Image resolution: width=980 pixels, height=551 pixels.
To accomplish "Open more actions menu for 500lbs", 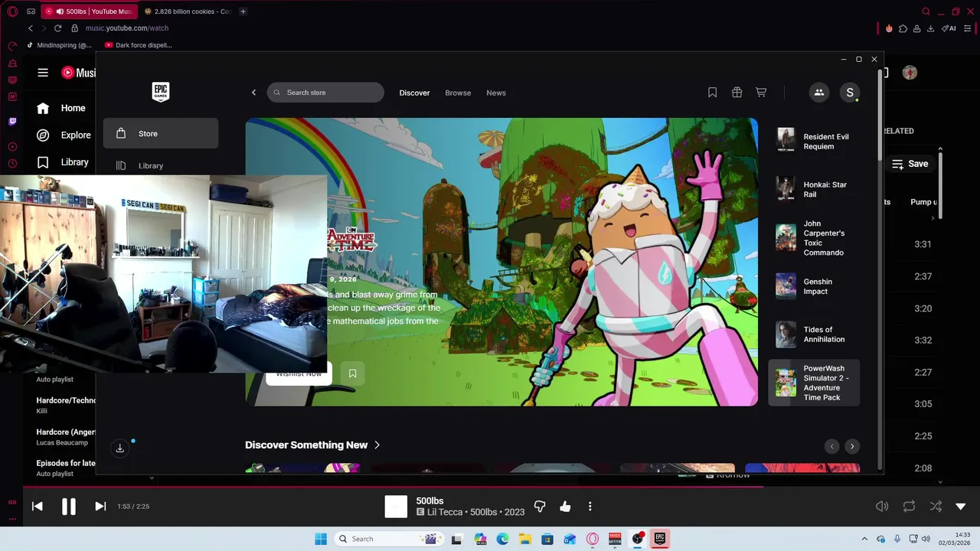I will (x=590, y=507).
